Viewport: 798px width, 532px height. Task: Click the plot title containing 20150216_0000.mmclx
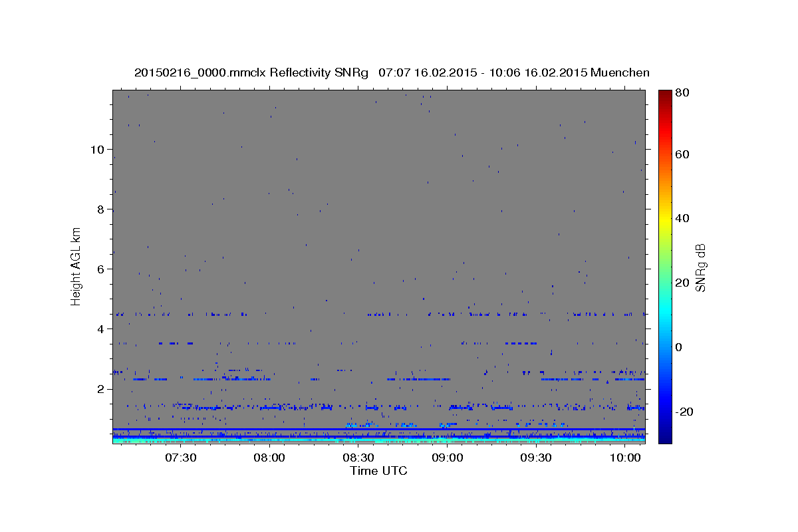[x=392, y=72]
